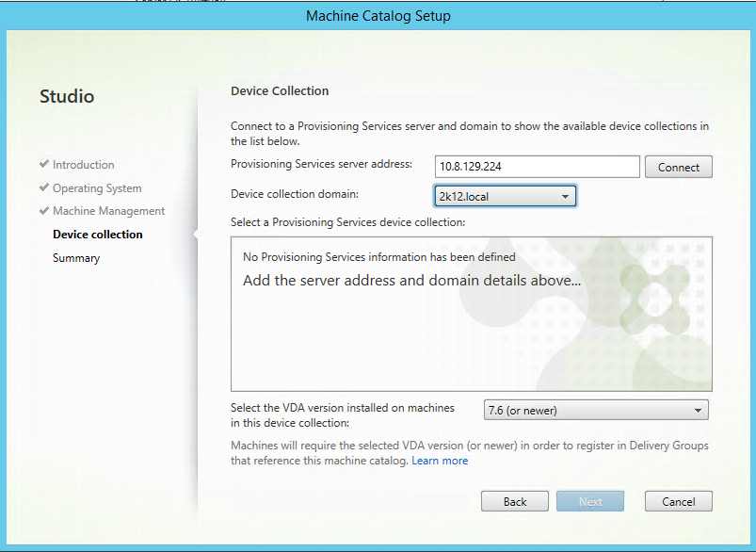Click the checkmark icon beside Introduction
Screen dimensions: 756x552
(x=44, y=165)
